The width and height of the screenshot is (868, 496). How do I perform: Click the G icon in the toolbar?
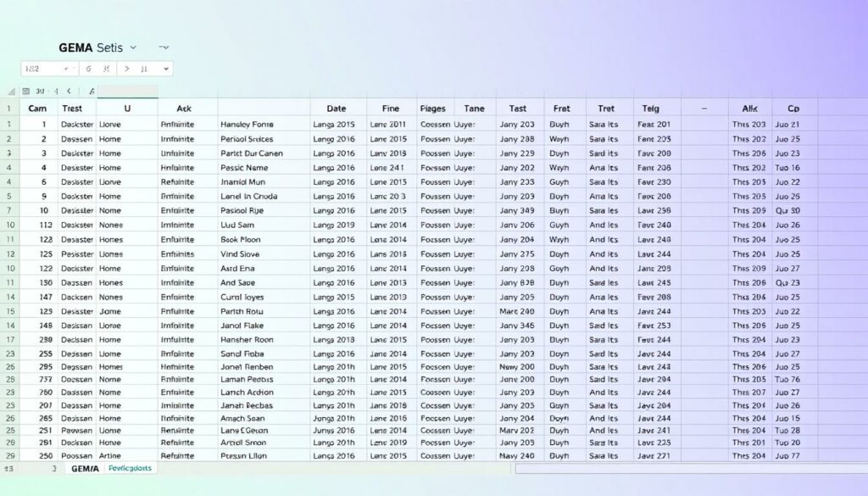tap(88, 69)
